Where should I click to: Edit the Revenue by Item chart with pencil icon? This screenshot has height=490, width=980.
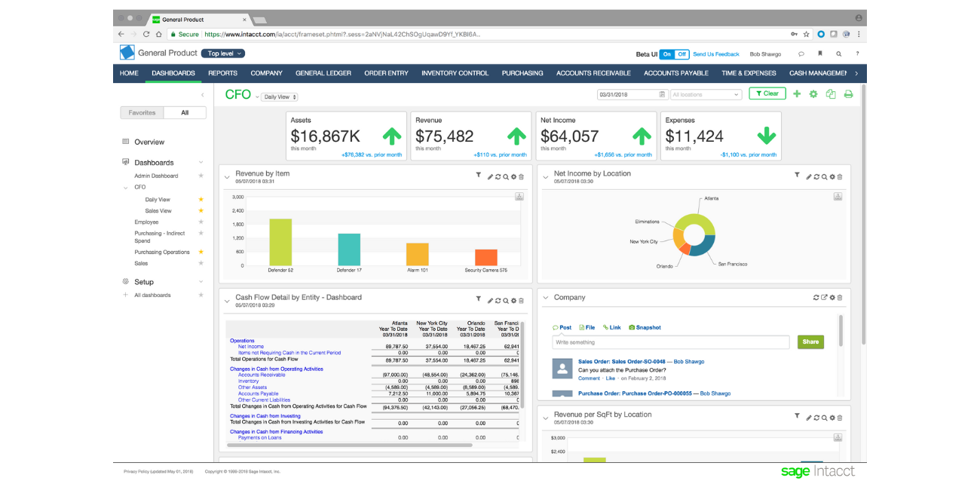[491, 176]
